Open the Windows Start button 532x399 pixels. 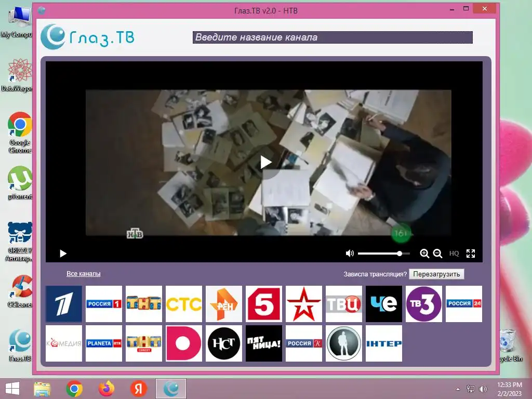[12, 389]
